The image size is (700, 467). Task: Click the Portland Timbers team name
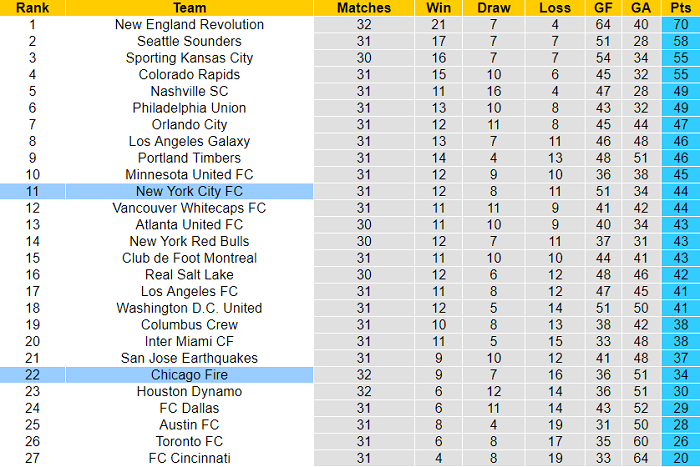coord(189,158)
